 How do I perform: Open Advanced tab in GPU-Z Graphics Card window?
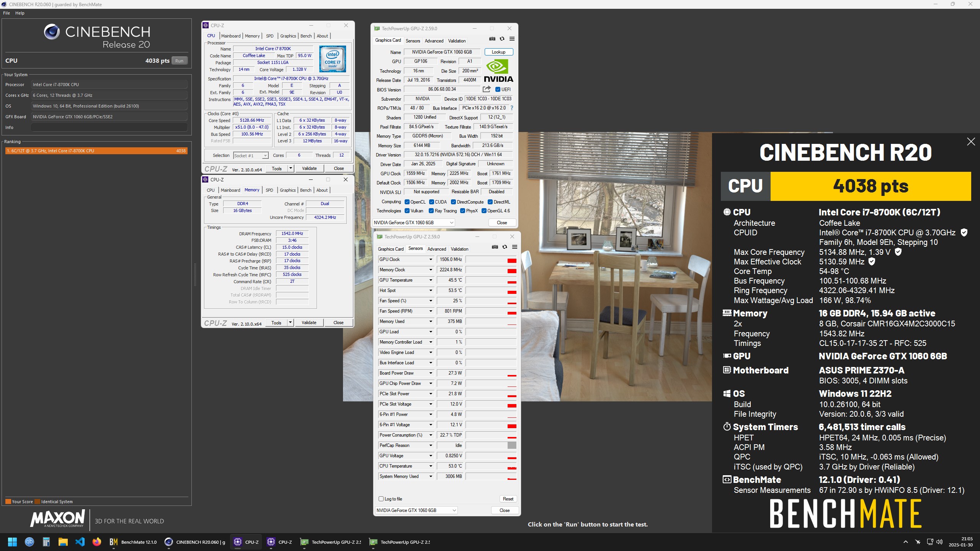pos(434,41)
